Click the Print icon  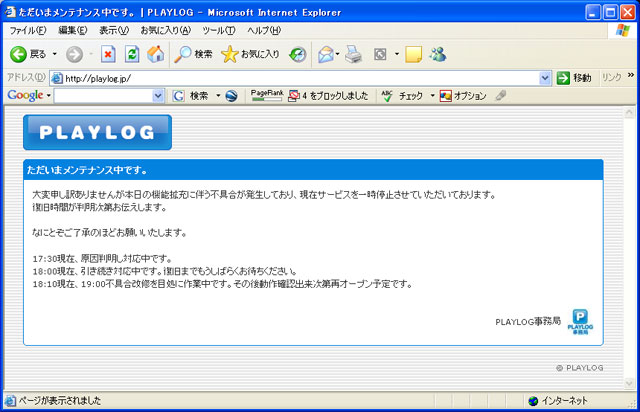[x=353, y=54]
